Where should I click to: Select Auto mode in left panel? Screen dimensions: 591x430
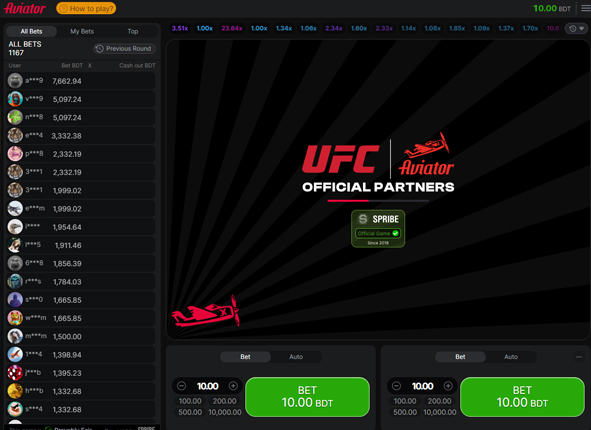point(296,357)
